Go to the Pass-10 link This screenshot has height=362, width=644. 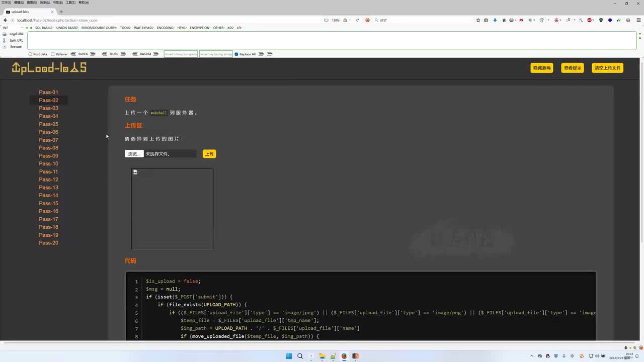coord(49,164)
